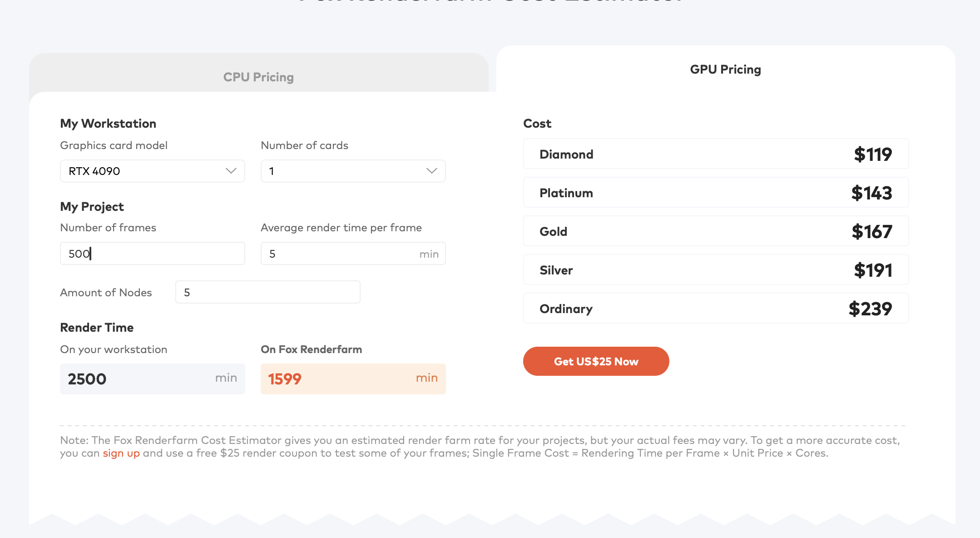The width and height of the screenshot is (980, 538).
Task: Open the Number of cards dropdown
Action: click(x=353, y=171)
